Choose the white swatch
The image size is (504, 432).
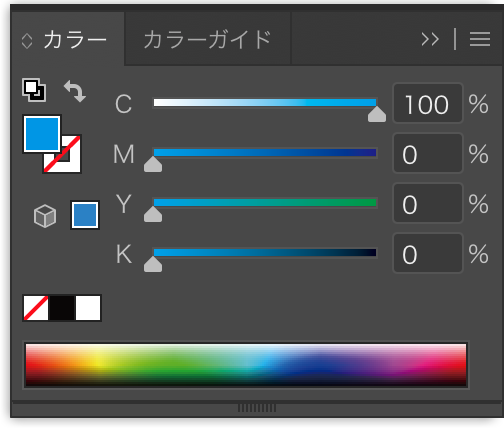(88, 308)
